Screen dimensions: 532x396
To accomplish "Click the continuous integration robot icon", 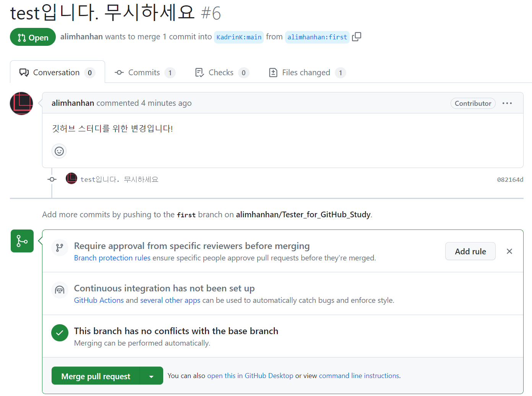I will [x=60, y=290].
